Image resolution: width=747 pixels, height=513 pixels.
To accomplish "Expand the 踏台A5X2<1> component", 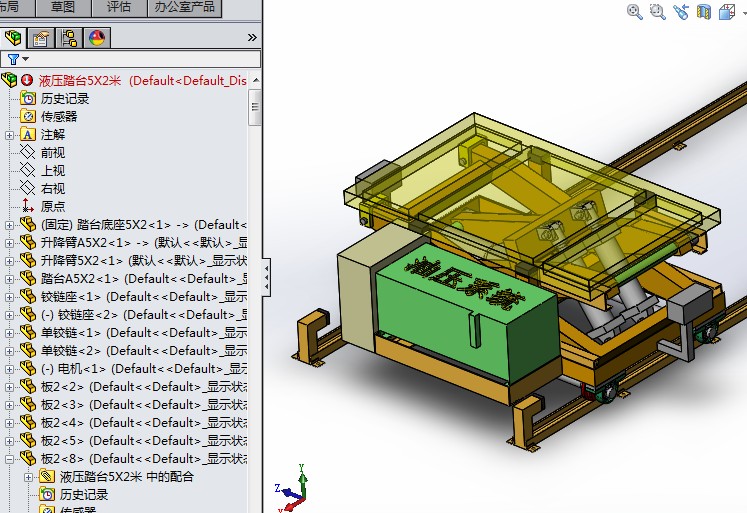I will tap(9, 279).
